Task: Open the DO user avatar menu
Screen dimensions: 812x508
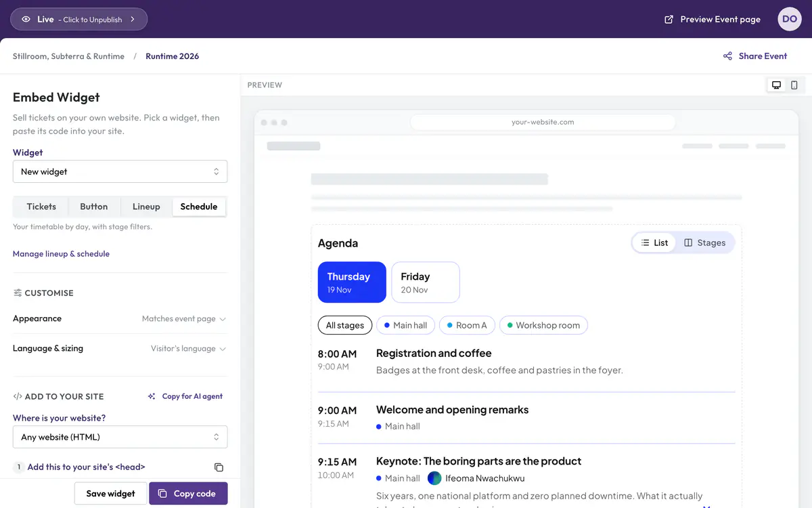Action: coord(790,19)
